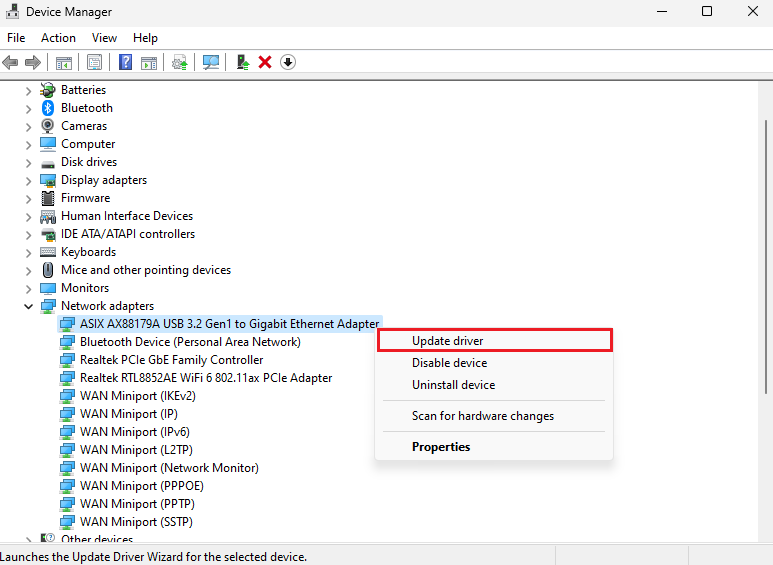Choose Properties from context menu
The image size is (773, 565).
point(495,447)
